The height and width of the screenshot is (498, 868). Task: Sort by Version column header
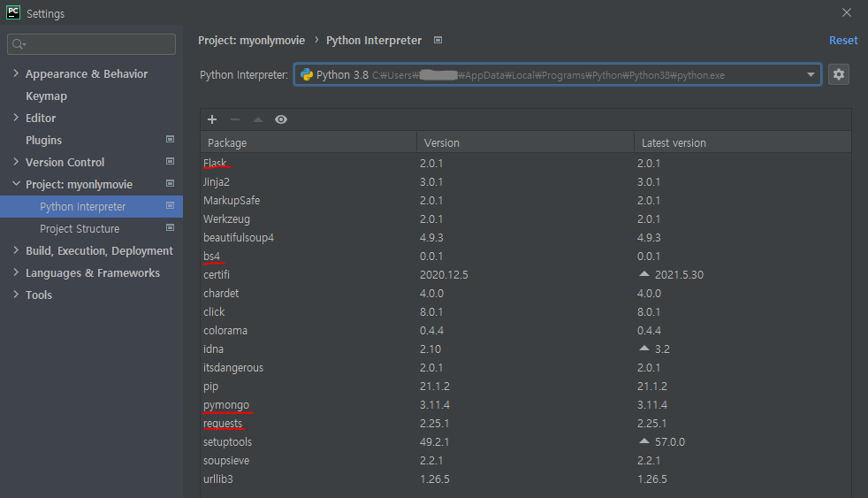525,142
